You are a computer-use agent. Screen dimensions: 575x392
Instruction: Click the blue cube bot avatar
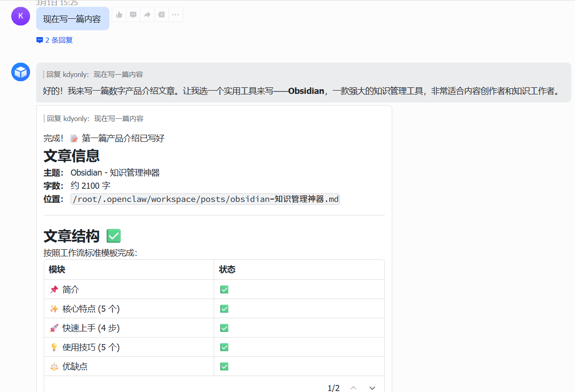[21, 72]
